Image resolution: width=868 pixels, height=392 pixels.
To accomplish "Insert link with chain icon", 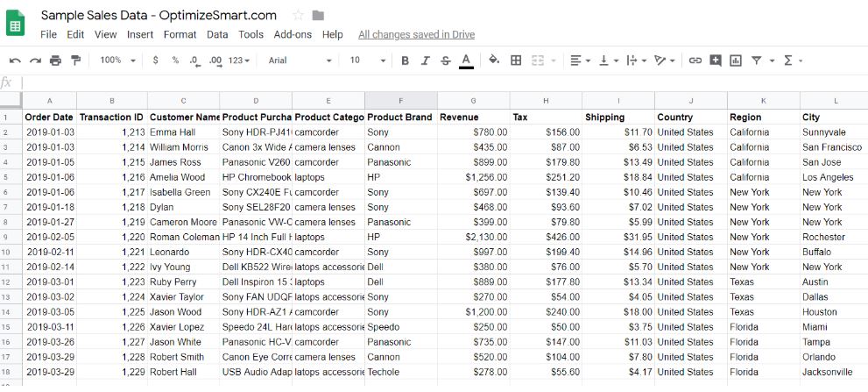I will [x=695, y=61].
